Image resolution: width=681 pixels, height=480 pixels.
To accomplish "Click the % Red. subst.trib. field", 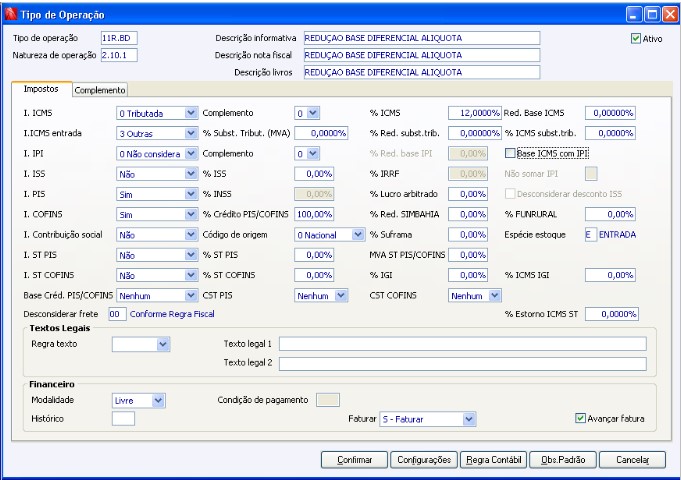I will click(475, 133).
